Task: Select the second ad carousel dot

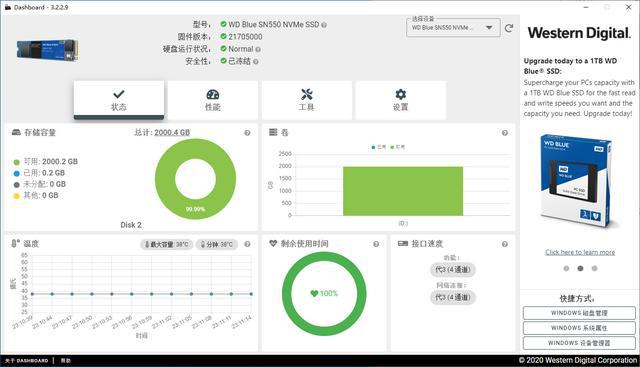Action: (x=580, y=268)
